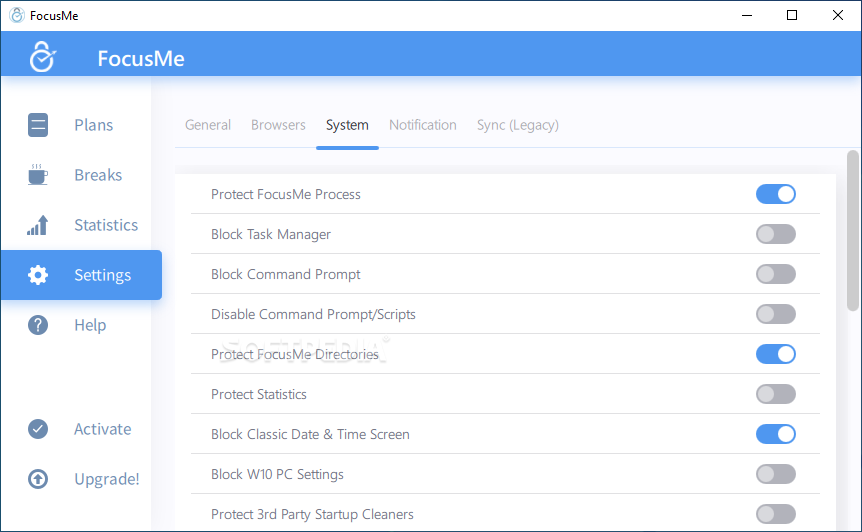Open the Sync (Legacy) tab

click(517, 125)
